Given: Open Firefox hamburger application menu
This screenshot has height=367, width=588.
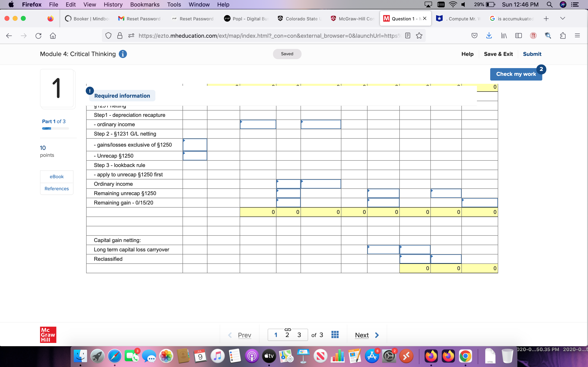Looking at the screenshot, I should (577, 36).
